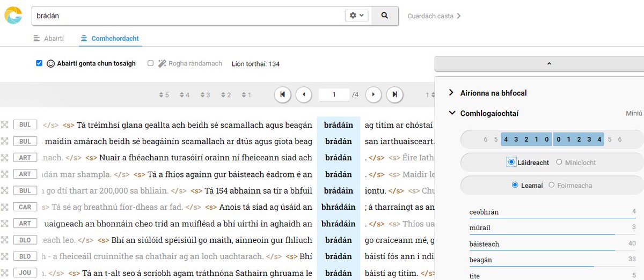Set left collocation span to 5
This screenshot has width=644, height=280.
tap(496, 139)
